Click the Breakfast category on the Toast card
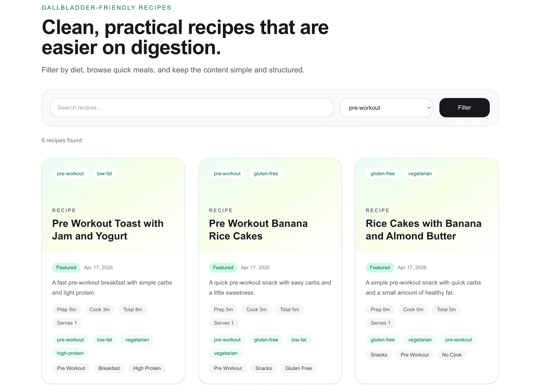The height and width of the screenshot is (392, 549). (109, 368)
